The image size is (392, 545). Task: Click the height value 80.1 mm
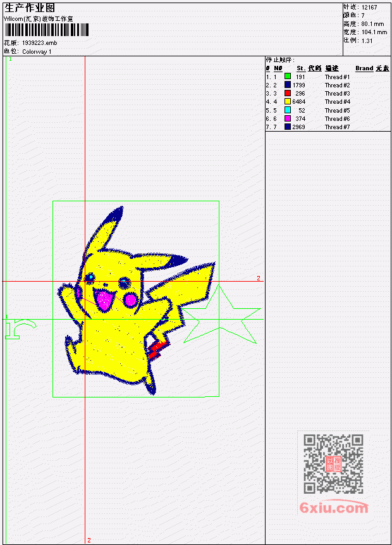pos(372,24)
